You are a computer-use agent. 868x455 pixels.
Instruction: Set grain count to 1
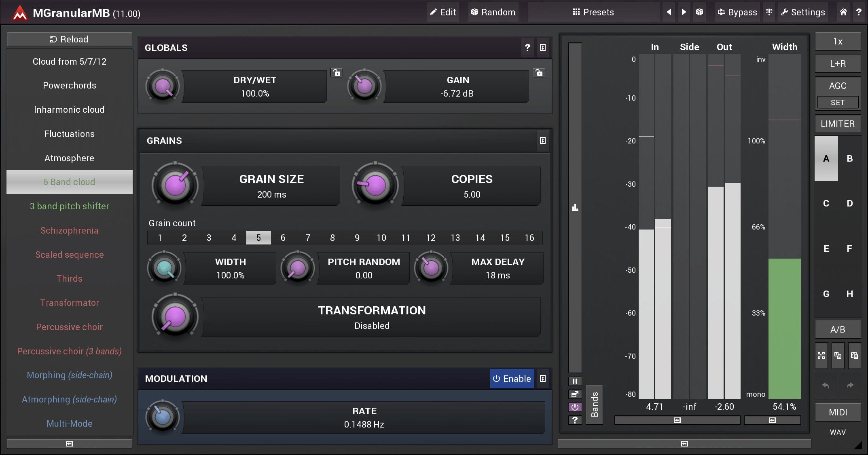pos(160,238)
